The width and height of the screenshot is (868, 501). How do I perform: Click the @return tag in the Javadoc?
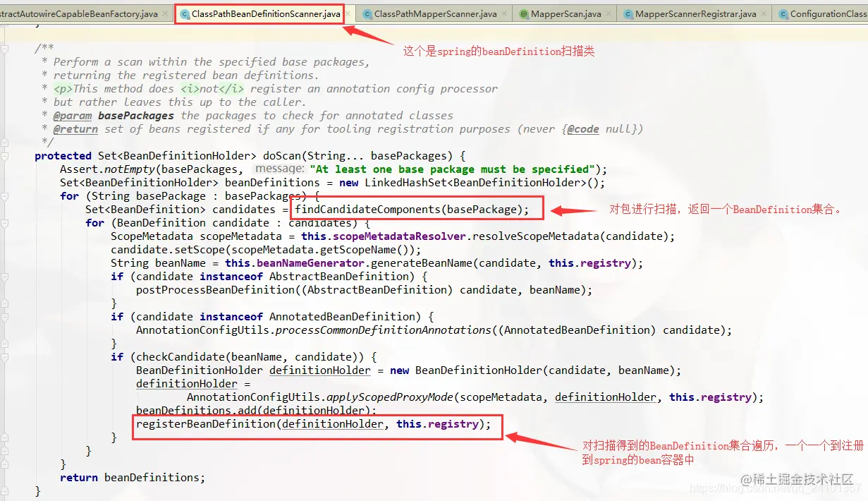pyautogui.click(x=75, y=129)
